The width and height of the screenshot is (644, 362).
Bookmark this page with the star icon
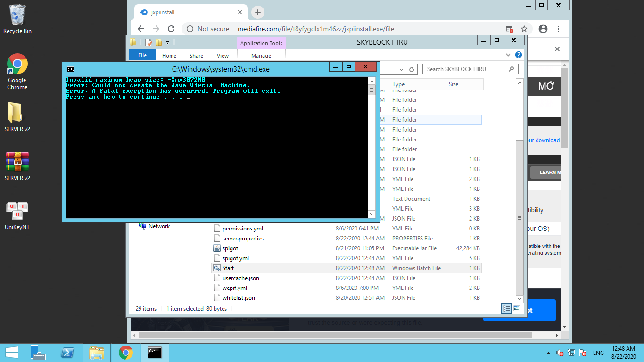point(524,29)
